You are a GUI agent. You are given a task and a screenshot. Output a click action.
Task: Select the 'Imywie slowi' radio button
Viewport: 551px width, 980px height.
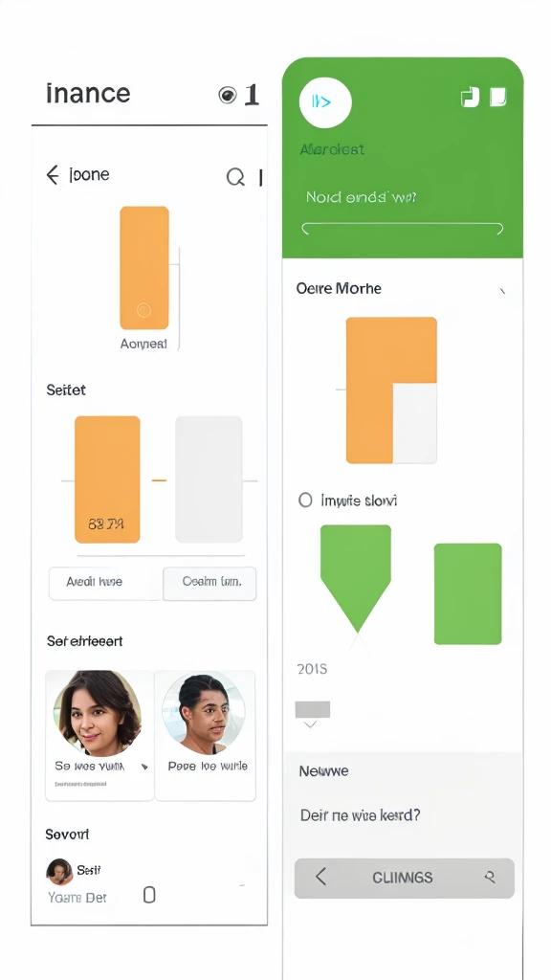[x=305, y=500]
